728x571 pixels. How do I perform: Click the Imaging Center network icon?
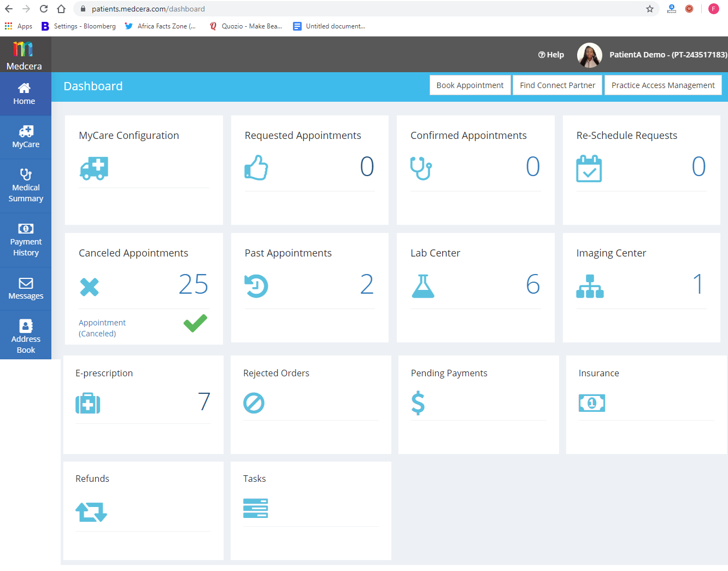(x=590, y=286)
